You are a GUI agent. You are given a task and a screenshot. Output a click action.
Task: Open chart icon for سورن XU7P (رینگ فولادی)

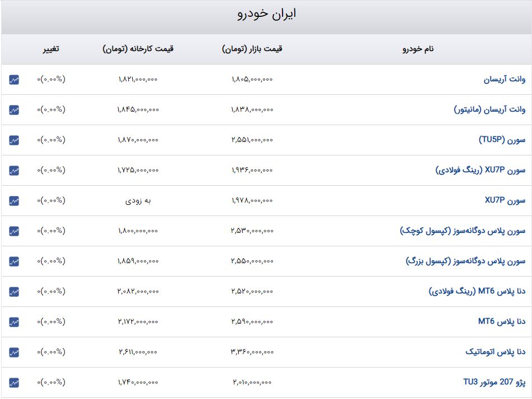(14, 171)
